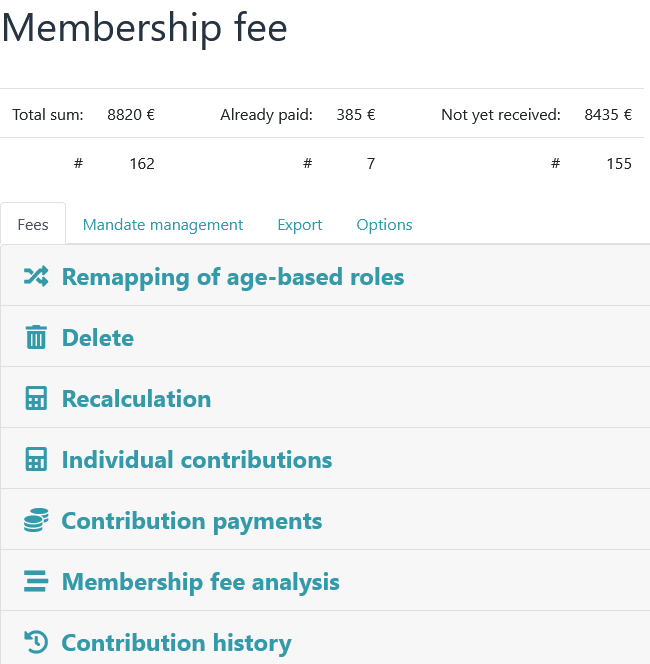Image resolution: width=650 pixels, height=664 pixels.
Task: Click the trash can icon next to Delete
Action: coord(36,338)
